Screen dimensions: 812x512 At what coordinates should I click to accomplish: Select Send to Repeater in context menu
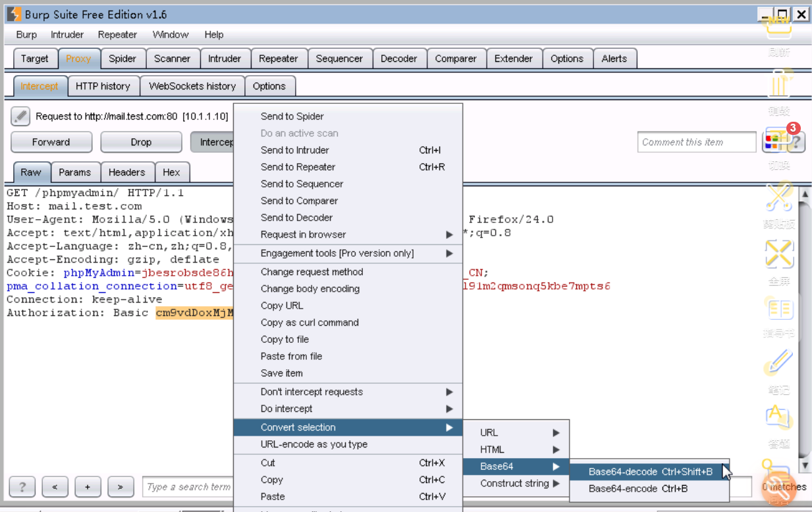(x=348, y=167)
